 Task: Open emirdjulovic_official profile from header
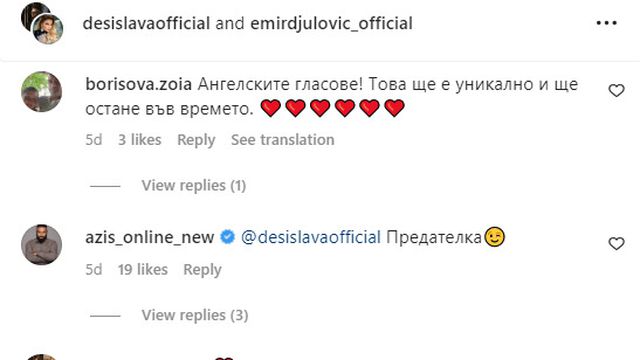331,23
